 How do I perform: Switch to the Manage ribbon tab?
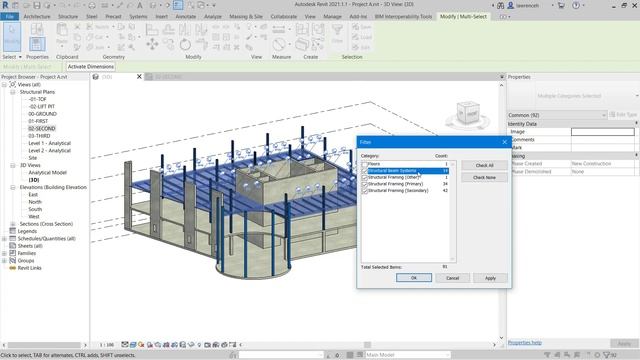pos(332,16)
